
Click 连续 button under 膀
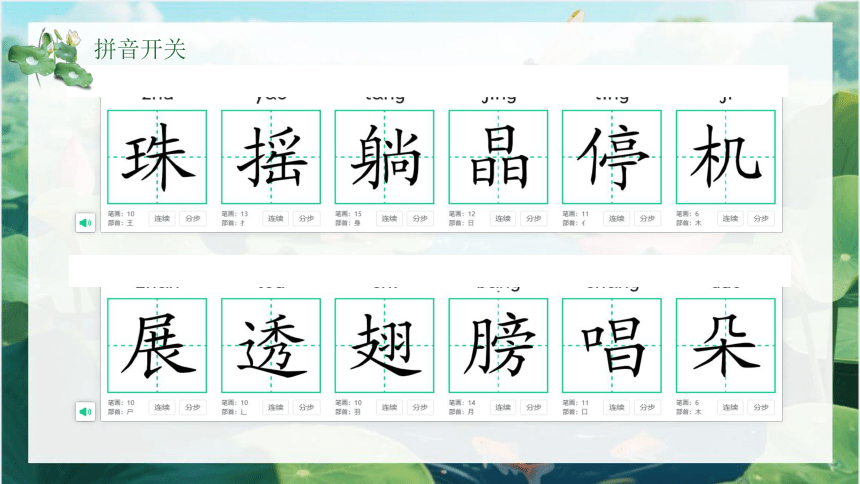coord(503,407)
